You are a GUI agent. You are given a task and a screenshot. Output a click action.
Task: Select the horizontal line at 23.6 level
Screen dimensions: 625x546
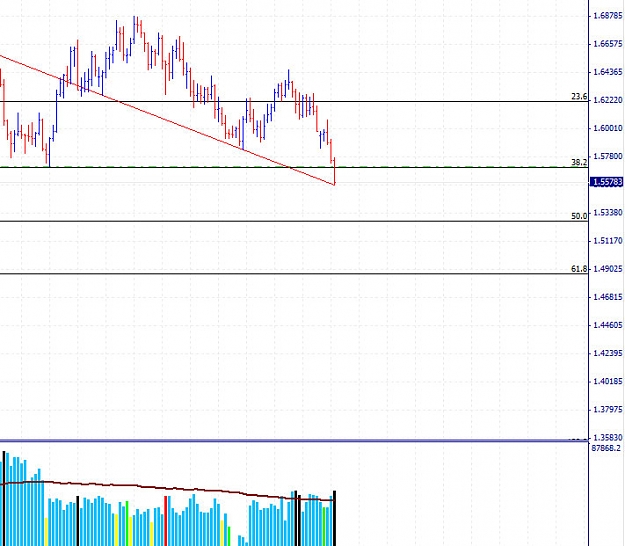tap(294, 102)
